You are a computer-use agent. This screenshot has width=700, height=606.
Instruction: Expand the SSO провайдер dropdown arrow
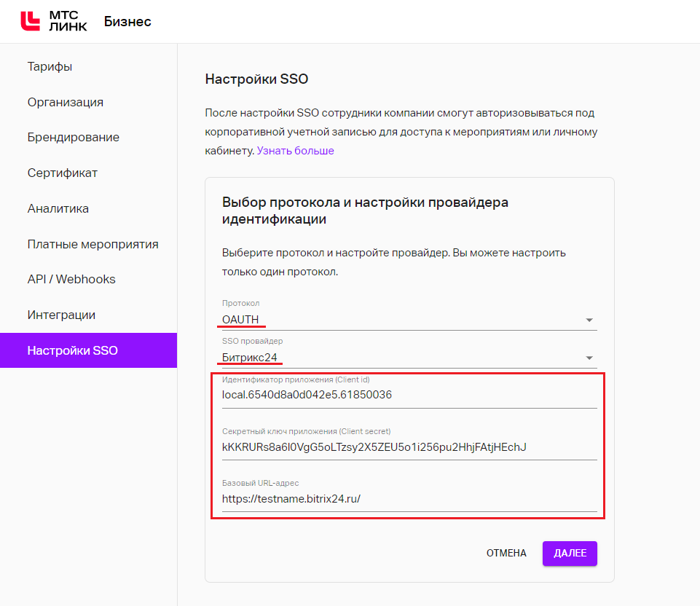pyautogui.click(x=589, y=358)
